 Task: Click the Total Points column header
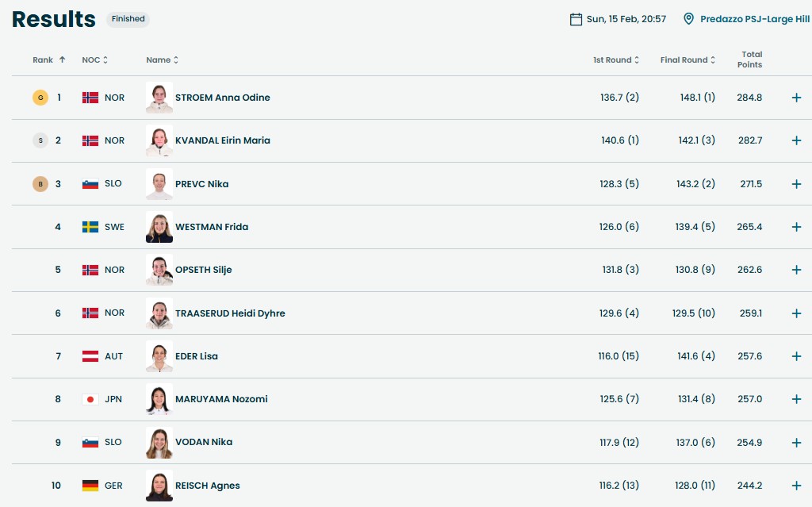[751, 60]
